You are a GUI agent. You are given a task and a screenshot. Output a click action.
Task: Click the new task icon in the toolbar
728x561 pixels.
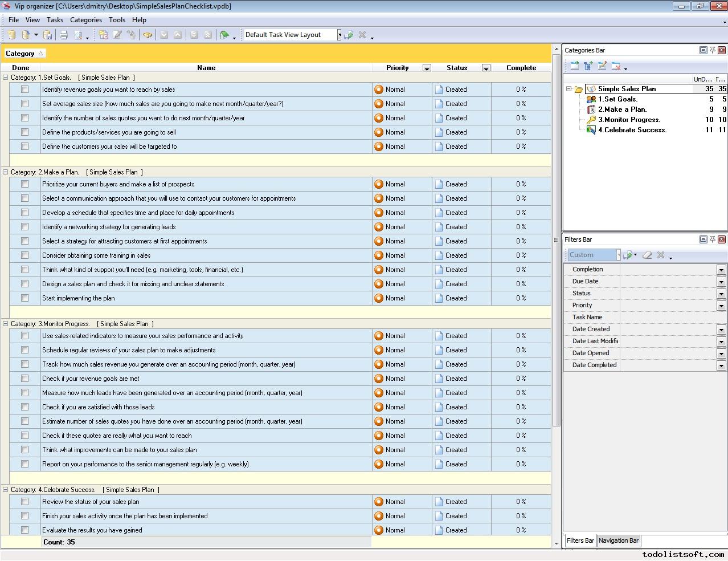(x=103, y=35)
